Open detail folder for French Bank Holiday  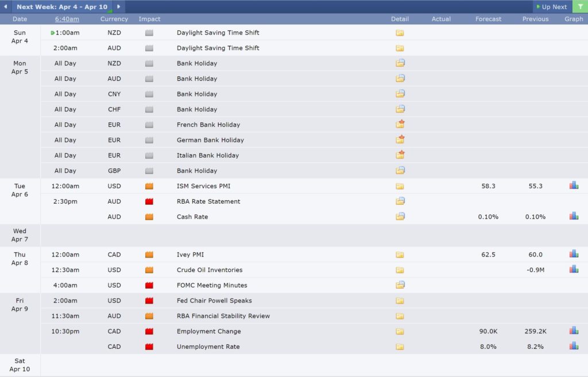(x=400, y=124)
